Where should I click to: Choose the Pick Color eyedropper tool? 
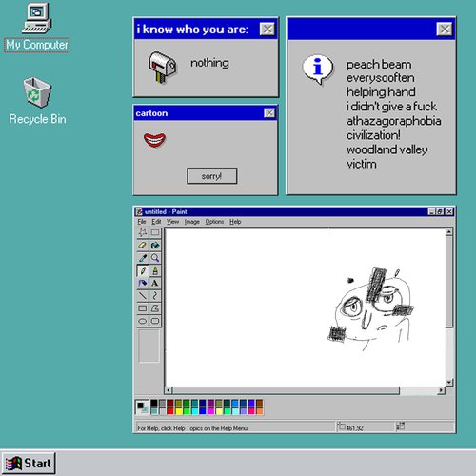pyautogui.click(x=143, y=258)
